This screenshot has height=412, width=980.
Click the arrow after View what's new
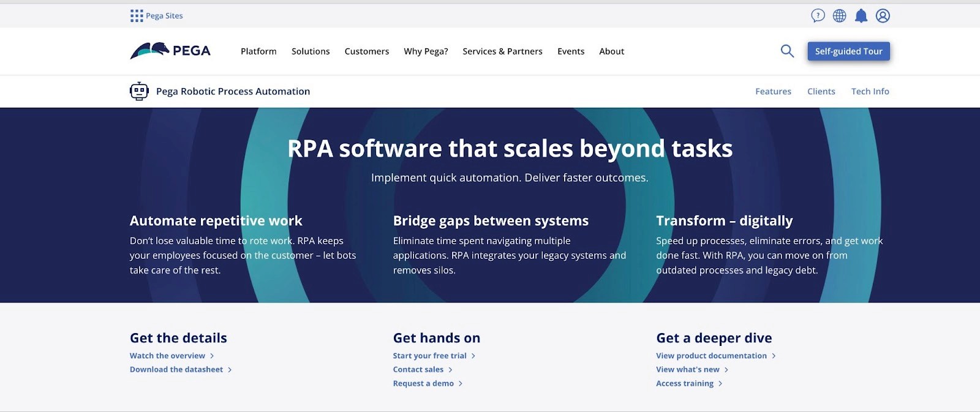coord(726,370)
